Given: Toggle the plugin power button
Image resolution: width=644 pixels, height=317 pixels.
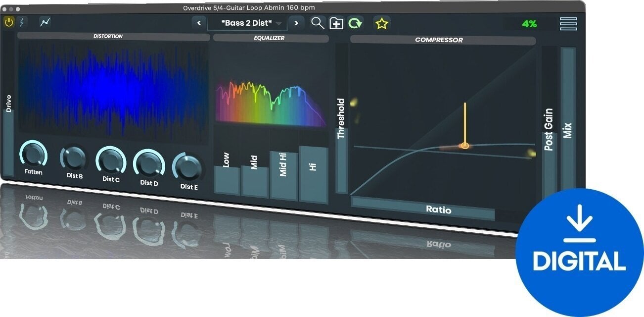Looking at the screenshot, I should click(x=9, y=22).
